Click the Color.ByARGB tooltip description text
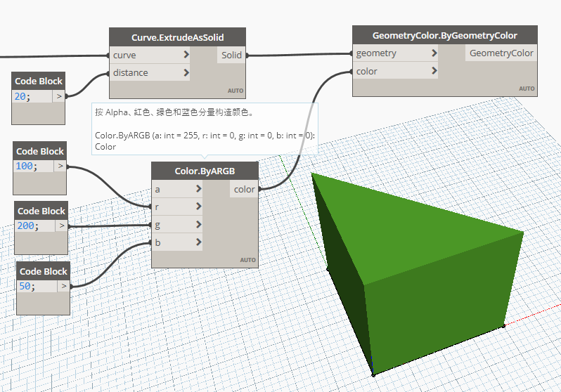 (174, 112)
